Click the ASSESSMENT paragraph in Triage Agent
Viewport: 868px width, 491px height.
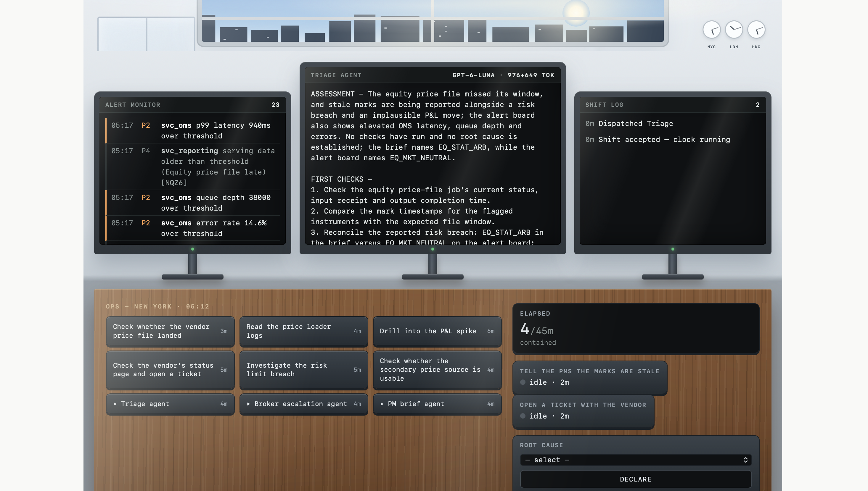[x=427, y=126]
